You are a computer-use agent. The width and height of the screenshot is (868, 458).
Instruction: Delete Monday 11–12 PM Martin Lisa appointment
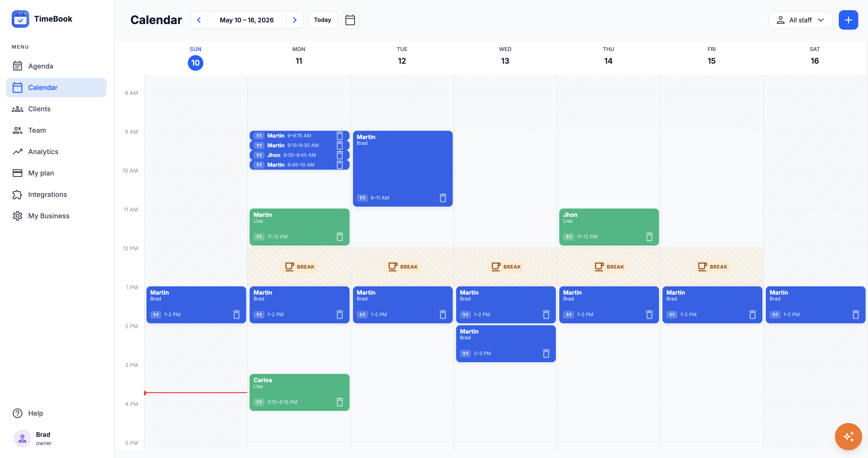tap(340, 237)
